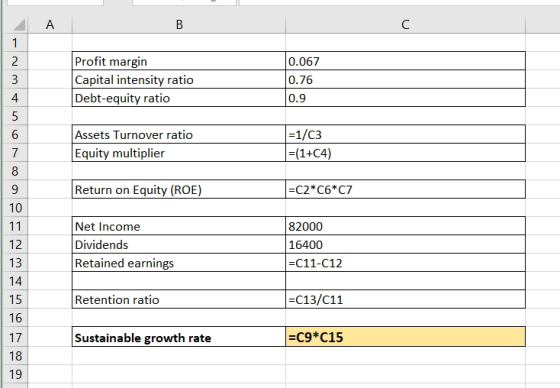Select row 5 header
560x388 pixels.
click(x=15, y=116)
